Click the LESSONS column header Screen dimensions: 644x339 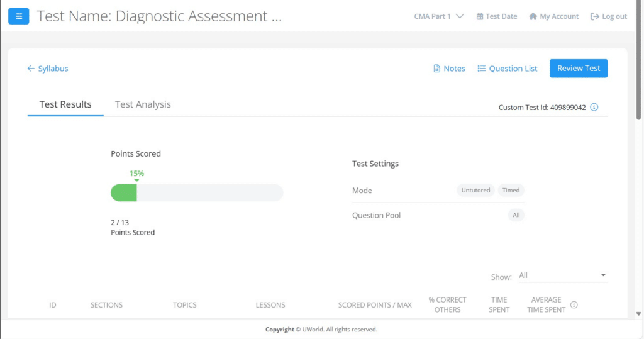coord(270,305)
